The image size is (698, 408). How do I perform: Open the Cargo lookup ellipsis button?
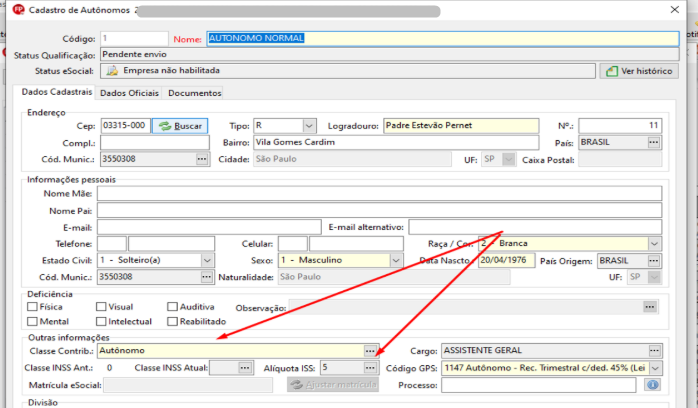[x=654, y=351]
